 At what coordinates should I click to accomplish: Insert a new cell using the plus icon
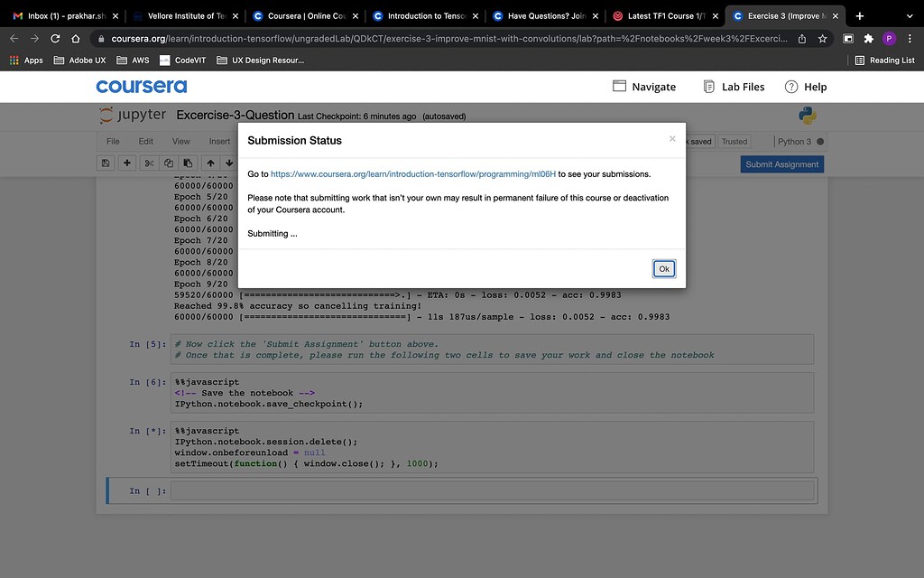[127, 163]
